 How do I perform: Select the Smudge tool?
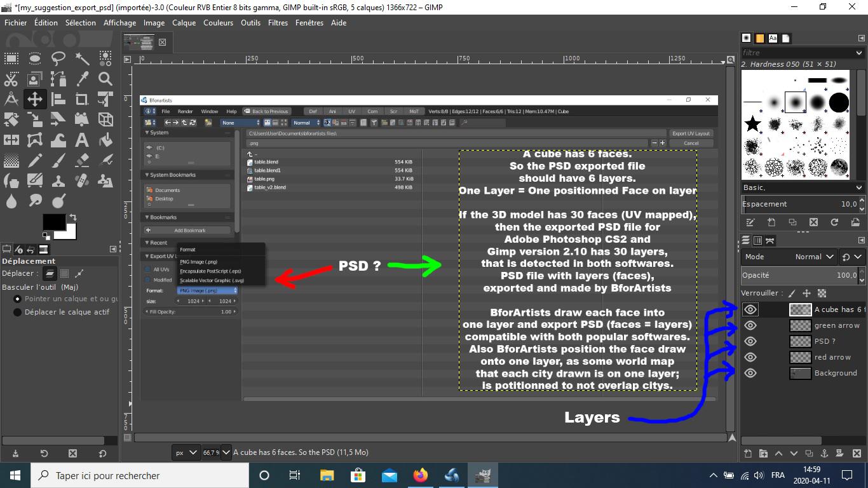pyautogui.click(x=35, y=201)
